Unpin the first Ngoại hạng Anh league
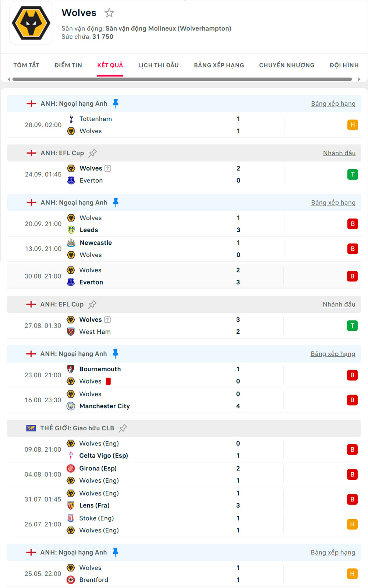The height and width of the screenshot is (588, 368). click(116, 104)
